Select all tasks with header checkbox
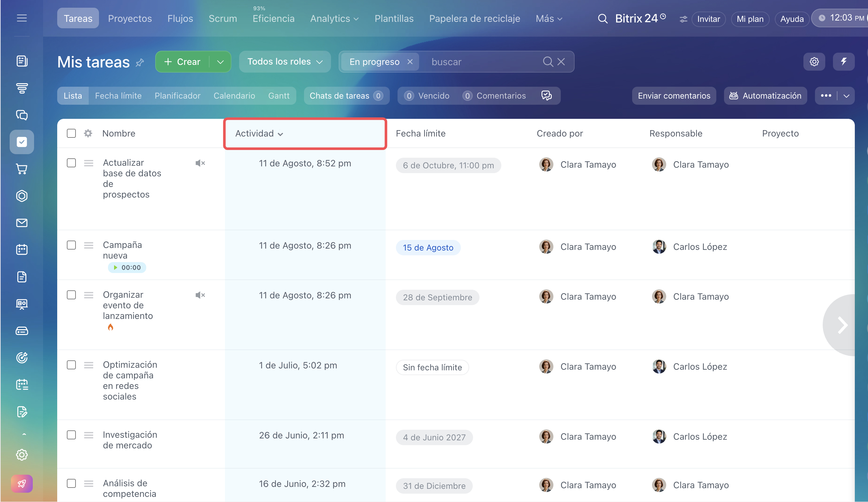Screen dimensions: 868x502 click(71, 133)
